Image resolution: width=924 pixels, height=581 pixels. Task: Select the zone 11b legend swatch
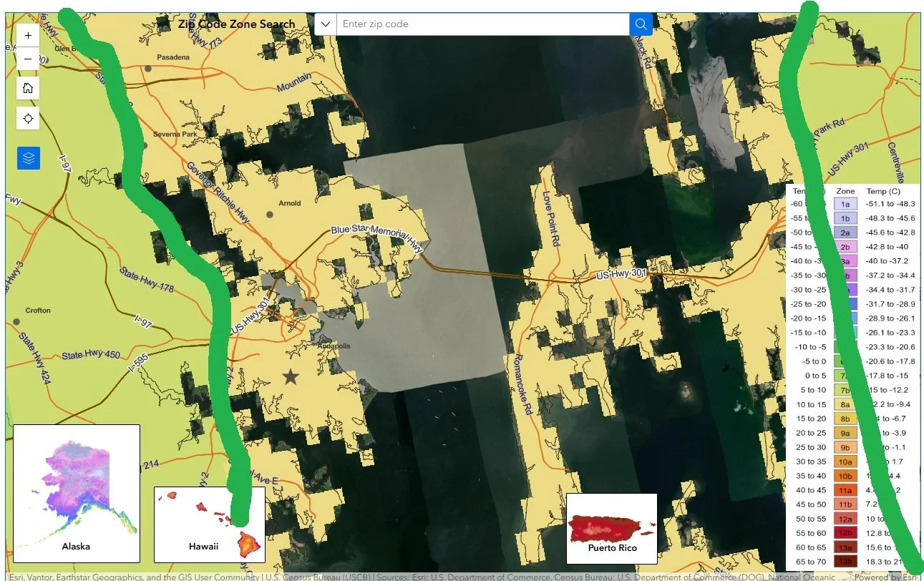[x=845, y=504]
